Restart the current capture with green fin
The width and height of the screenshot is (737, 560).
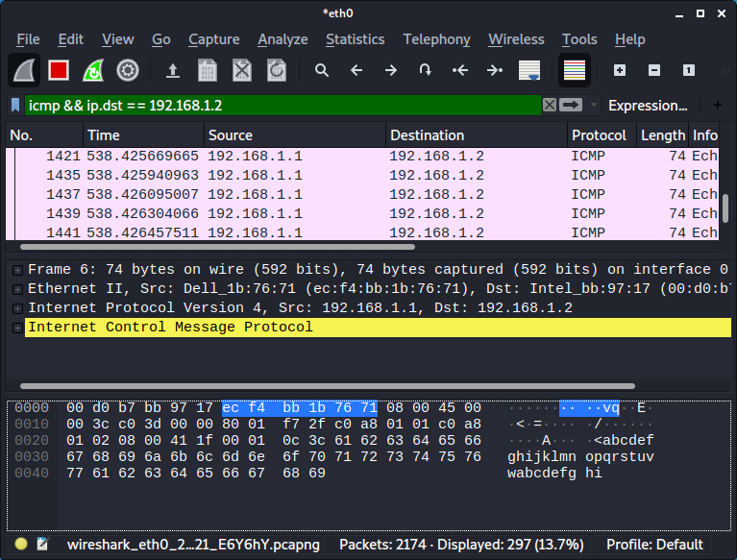[x=93, y=70]
